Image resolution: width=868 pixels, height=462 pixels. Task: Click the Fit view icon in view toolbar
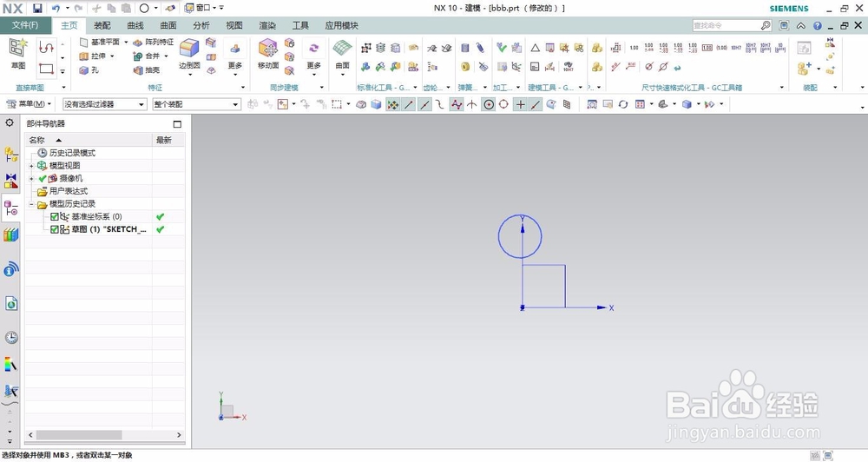click(592, 104)
